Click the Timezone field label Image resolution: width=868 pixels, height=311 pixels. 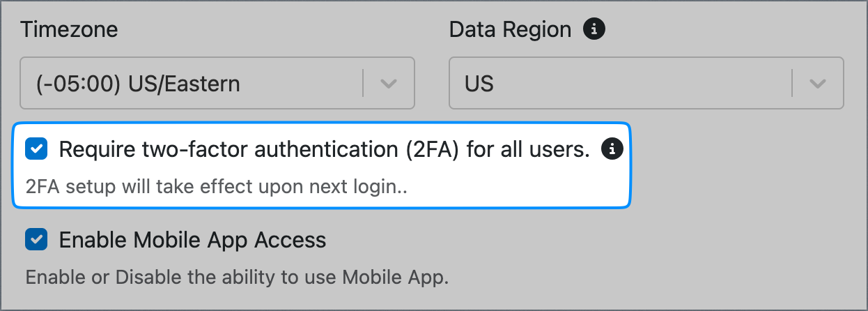click(x=69, y=30)
